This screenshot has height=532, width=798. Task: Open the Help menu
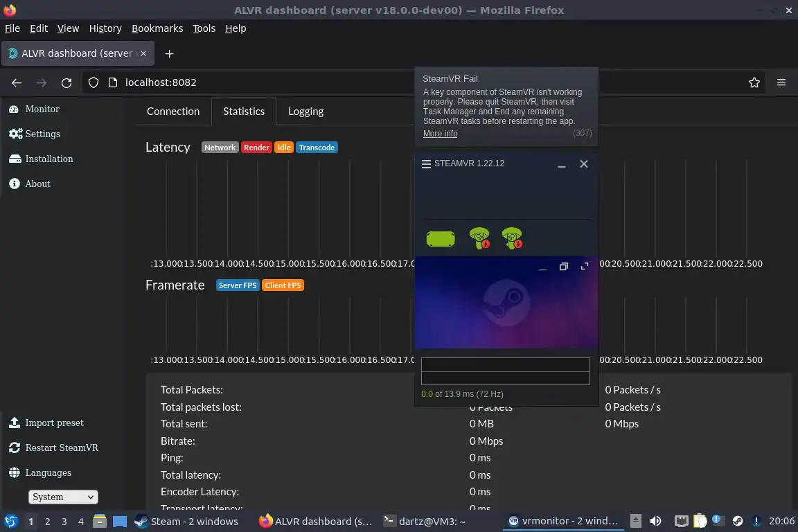click(236, 28)
